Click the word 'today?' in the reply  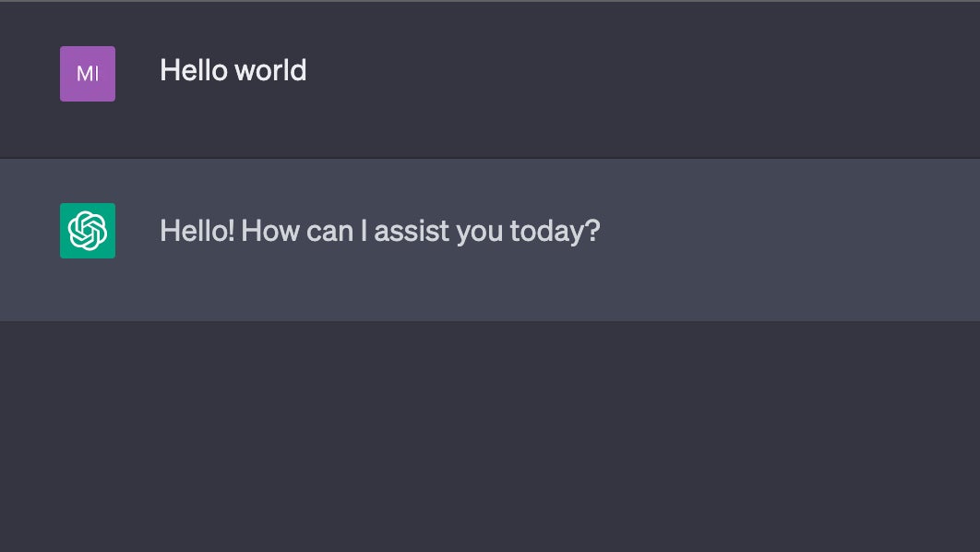pyautogui.click(x=555, y=232)
